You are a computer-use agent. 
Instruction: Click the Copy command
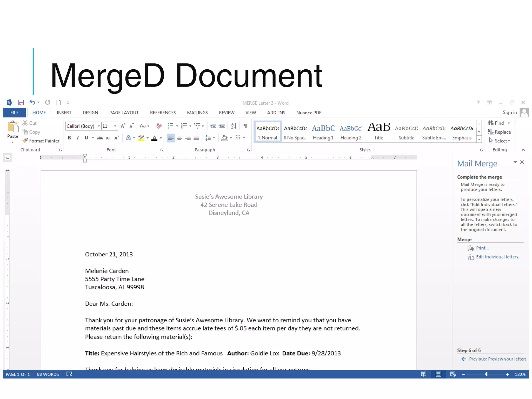click(31, 132)
